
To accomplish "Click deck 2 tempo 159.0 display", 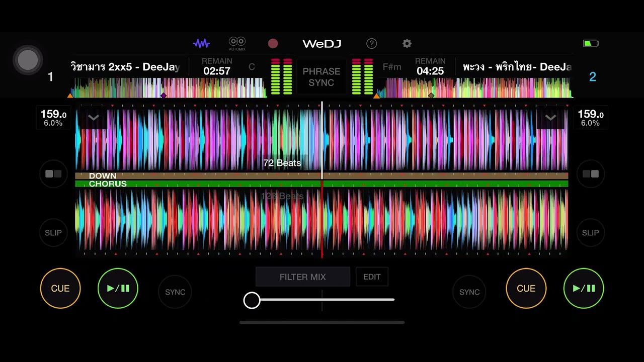I will tap(591, 118).
